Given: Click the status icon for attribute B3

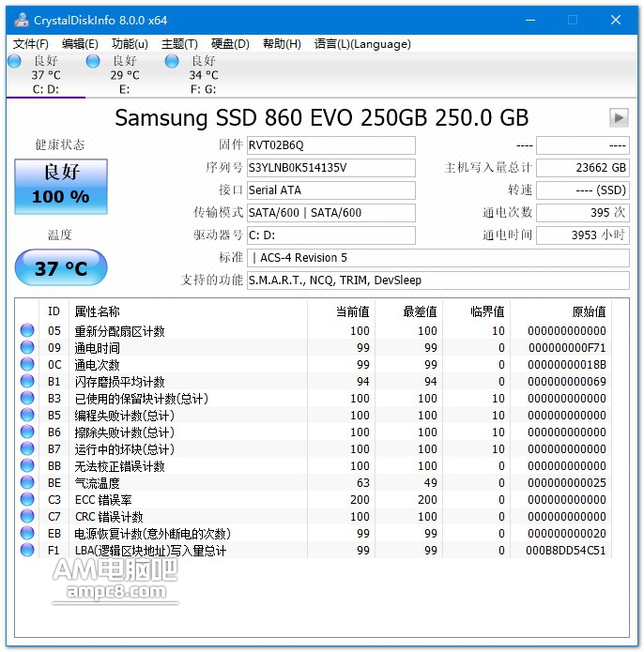Looking at the screenshot, I should coord(27,398).
